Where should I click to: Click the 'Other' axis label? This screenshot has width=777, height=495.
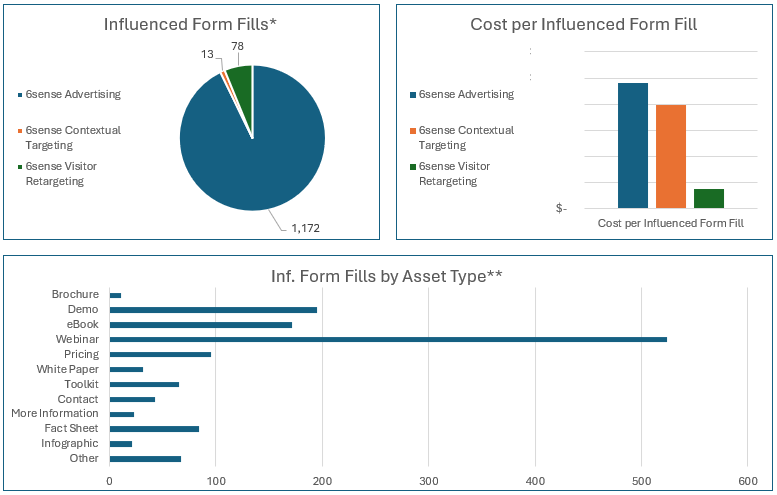(84, 458)
